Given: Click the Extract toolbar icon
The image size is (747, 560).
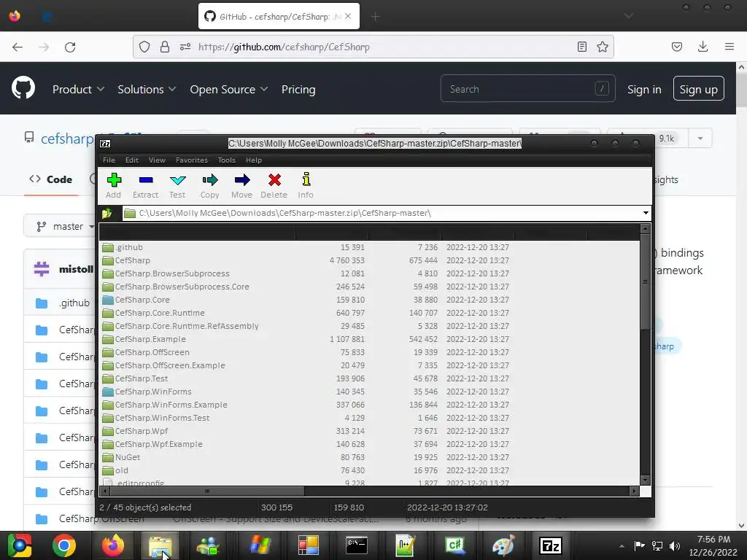Looking at the screenshot, I should 145,185.
